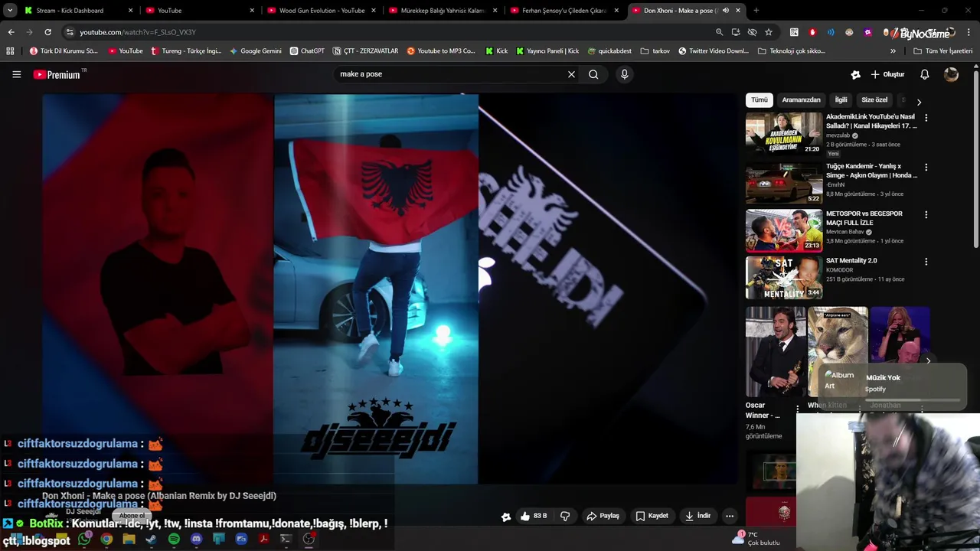Show hidden bookmarks with double chevron
Image resolution: width=980 pixels, height=551 pixels.
[x=893, y=51]
